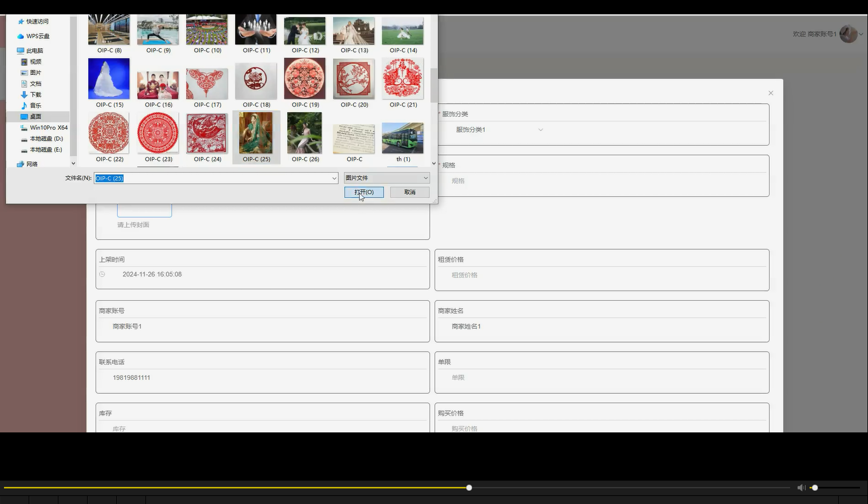Click the 联系电话 input field
868x504 pixels.
coord(263,378)
